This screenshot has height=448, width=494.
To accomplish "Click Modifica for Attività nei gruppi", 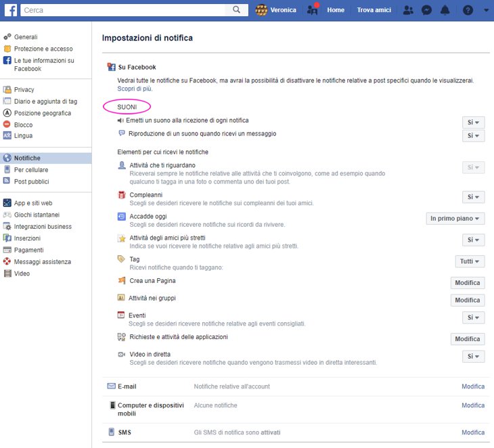I will coord(468,300).
